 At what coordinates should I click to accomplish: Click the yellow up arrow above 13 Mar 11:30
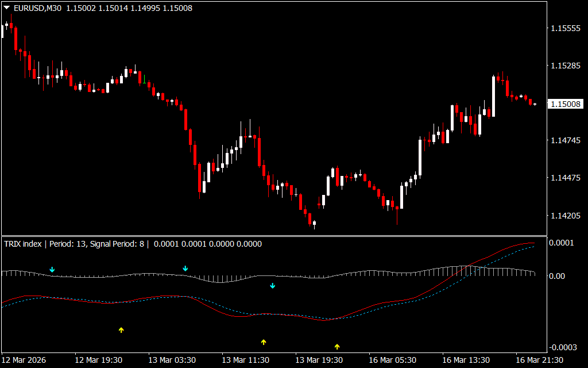(x=264, y=342)
